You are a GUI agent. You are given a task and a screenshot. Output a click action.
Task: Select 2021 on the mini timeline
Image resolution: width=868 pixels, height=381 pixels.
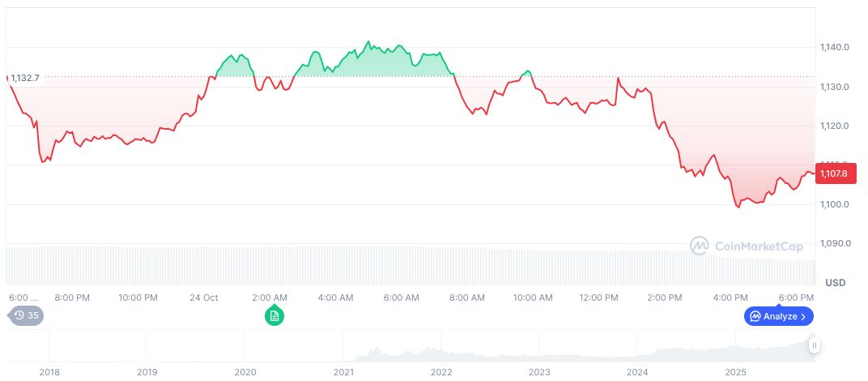coord(343,373)
